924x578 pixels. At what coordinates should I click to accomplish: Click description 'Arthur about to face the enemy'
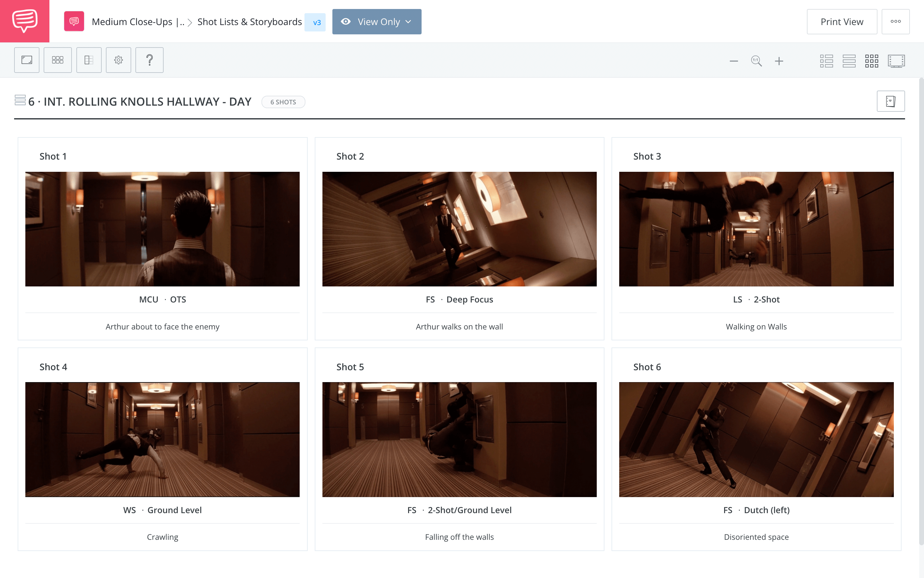[163, 327]
